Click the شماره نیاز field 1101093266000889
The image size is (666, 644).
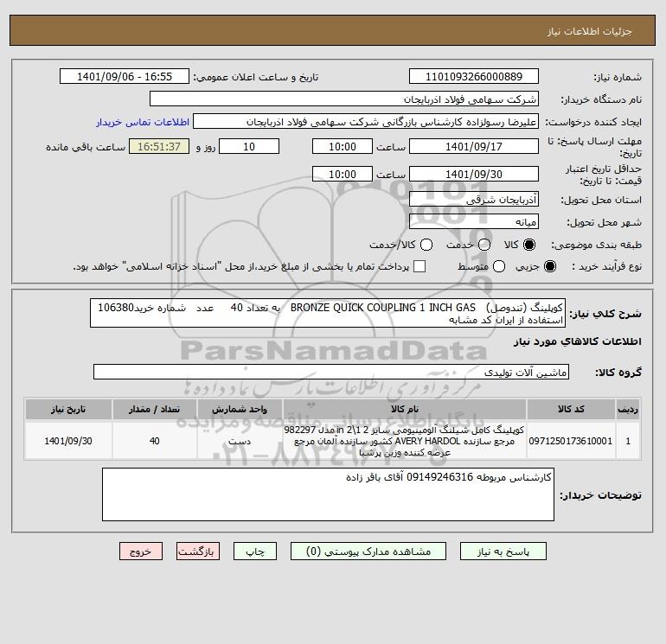pyautogui.click(x=474, y=76)
